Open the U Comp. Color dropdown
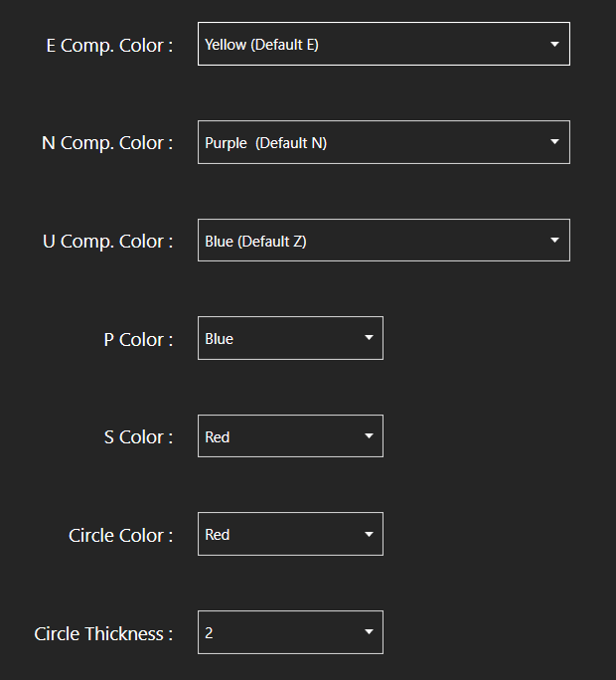 point(384,241)
